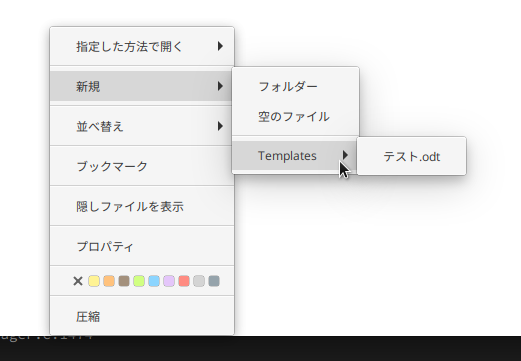Select the light gray color tag swatch

coord(199,281)
